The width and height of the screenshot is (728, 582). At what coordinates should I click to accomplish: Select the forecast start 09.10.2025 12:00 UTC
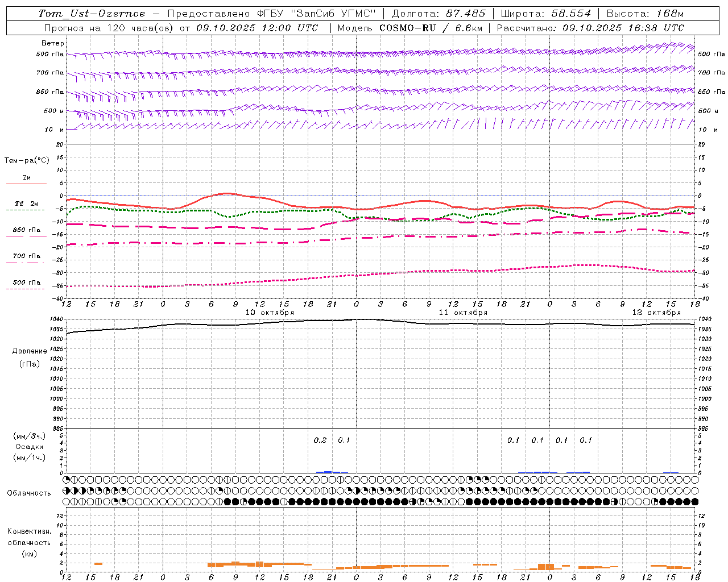coord(257,28)
